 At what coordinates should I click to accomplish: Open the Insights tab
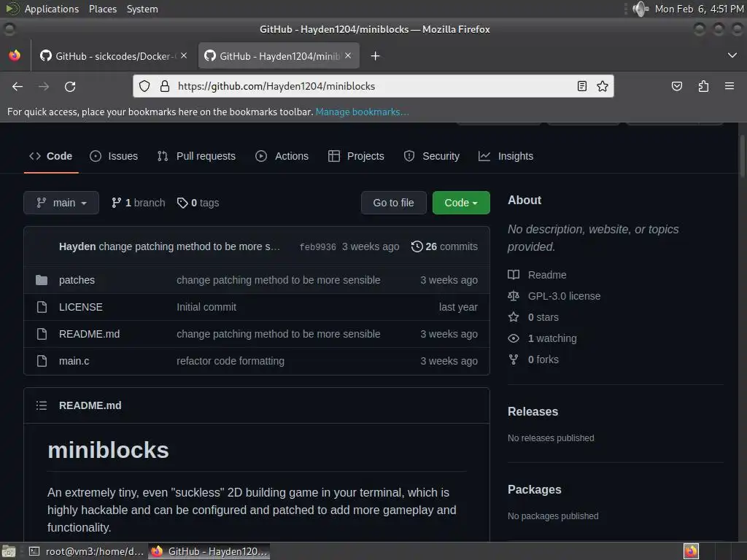pyautogui.click(x=506, y=156)
